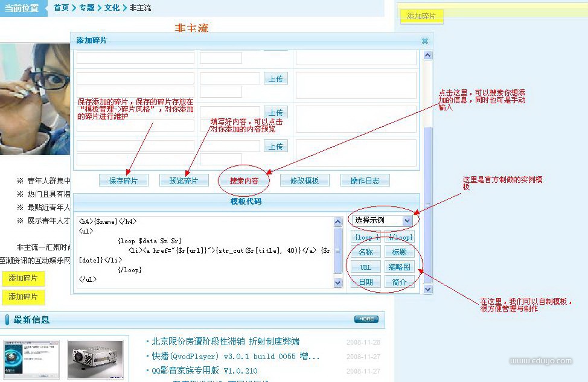Viewport: 588px width, 382px height.
Task: Insert the 缩略图 thumbnail field
Action: pyautogui.click(x=400, y=267)
